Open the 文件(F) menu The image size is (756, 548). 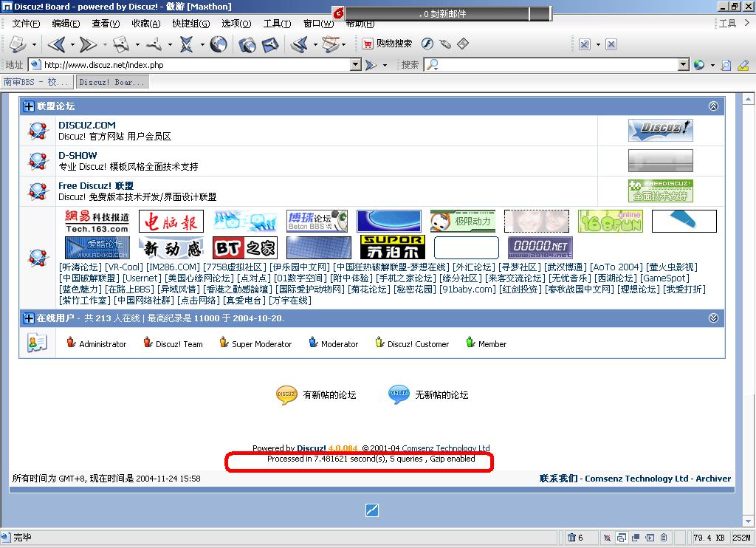click(26, 23)
